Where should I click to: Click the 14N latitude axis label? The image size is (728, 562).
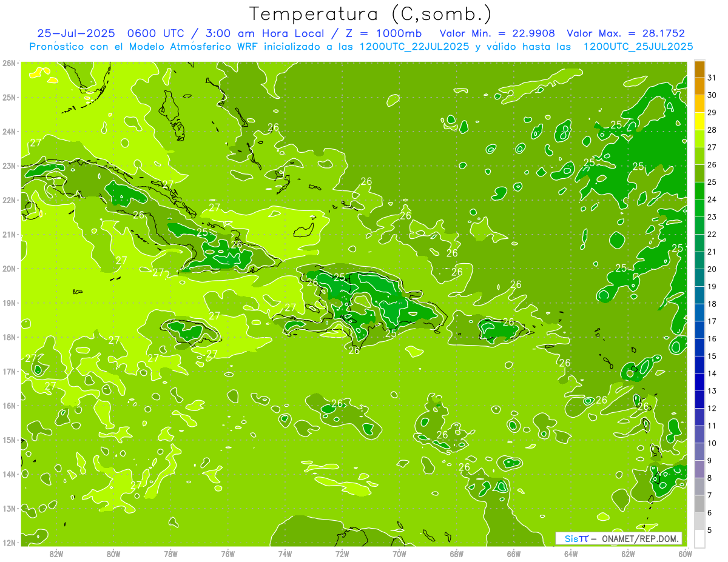pyautogui.click(x=8, y=474)
